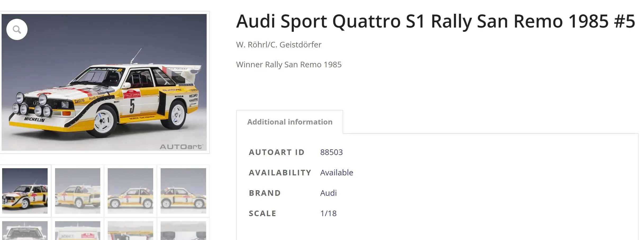Click the W. Röhrl/C. Geistdörfer driver text
The width and height of the screenshot is (644, 240).
click(279, 45)
